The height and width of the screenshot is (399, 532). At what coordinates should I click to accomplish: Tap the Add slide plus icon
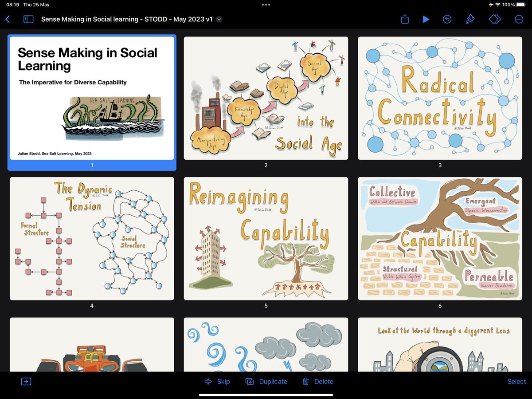tap(26, 382)
